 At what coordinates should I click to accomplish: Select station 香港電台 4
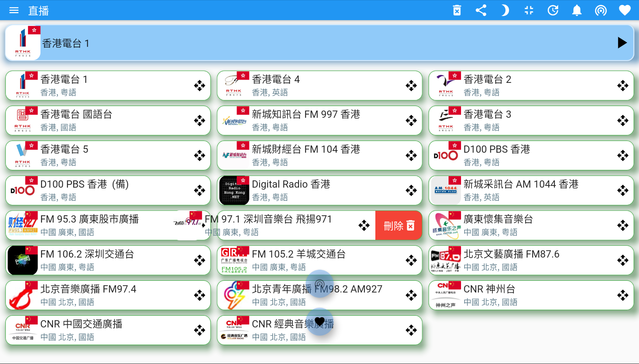tap(319, 86)
